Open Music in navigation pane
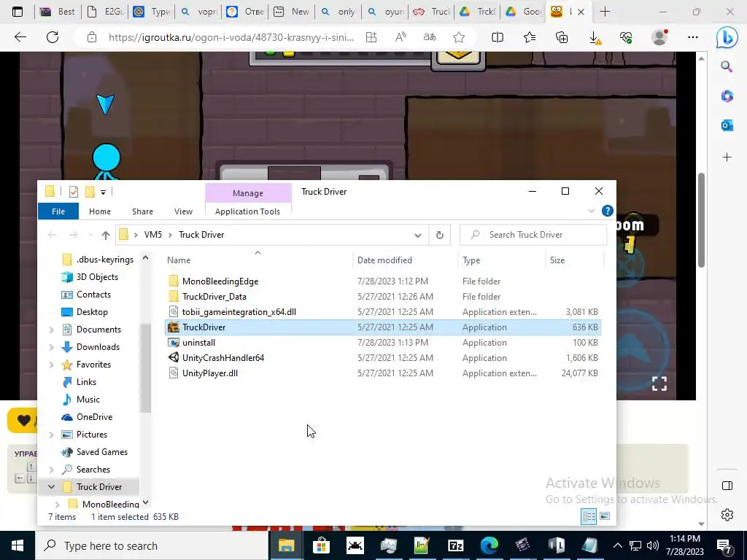The image size is (747, 560). click(x=88, y=400)
